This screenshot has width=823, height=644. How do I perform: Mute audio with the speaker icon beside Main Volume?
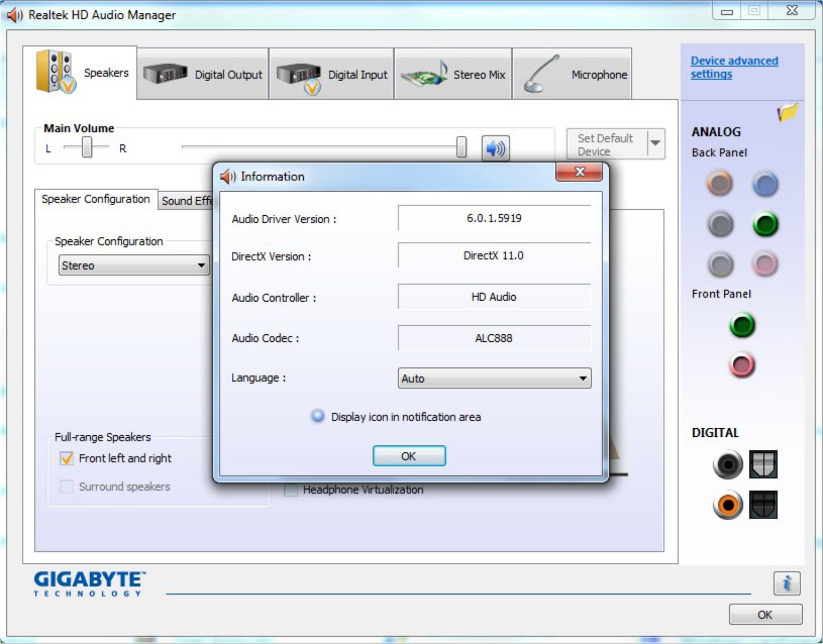pyautogui.click(x=494, y=149)
